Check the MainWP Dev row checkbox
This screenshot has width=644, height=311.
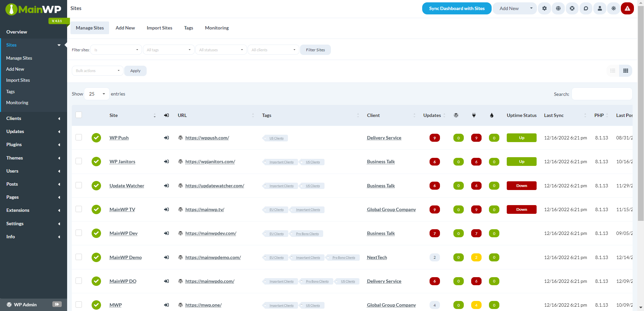point(79,233)
